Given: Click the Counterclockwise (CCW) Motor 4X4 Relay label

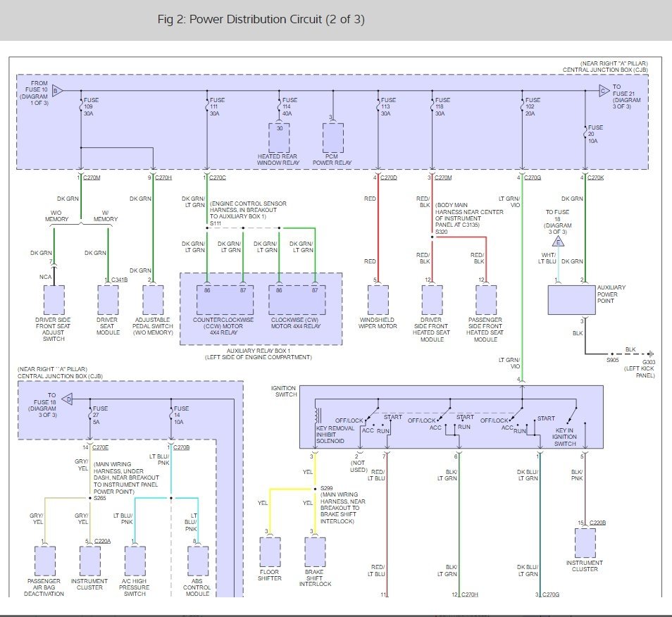Looking at the screenshot, I should [223, 326].
